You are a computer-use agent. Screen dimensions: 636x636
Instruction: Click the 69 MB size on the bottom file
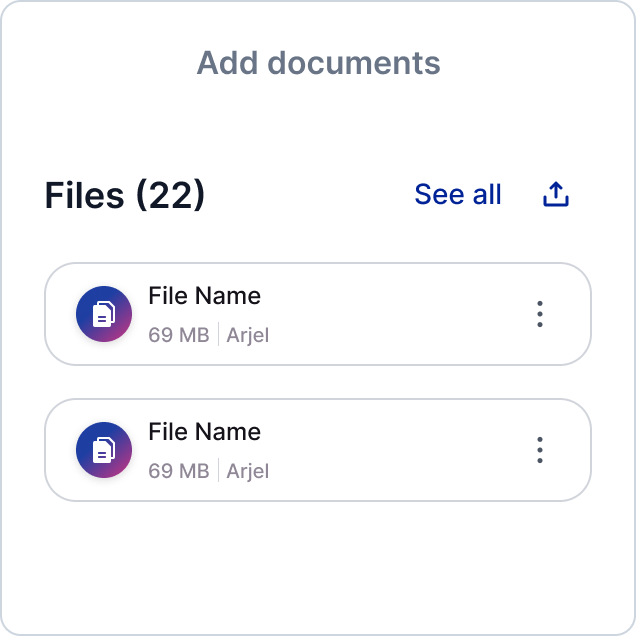[178, 471]
